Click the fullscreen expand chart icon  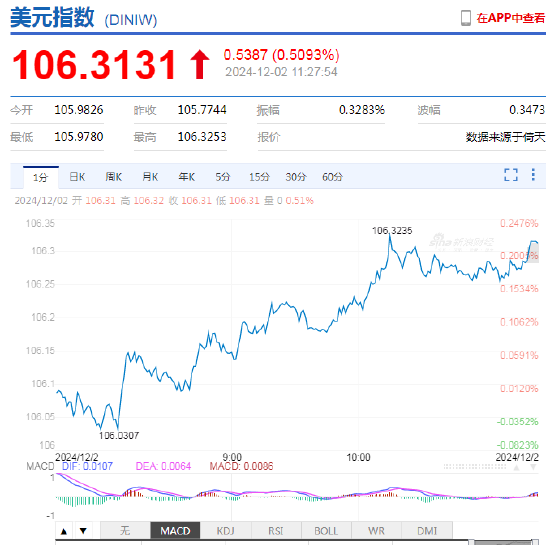point(511,175)
